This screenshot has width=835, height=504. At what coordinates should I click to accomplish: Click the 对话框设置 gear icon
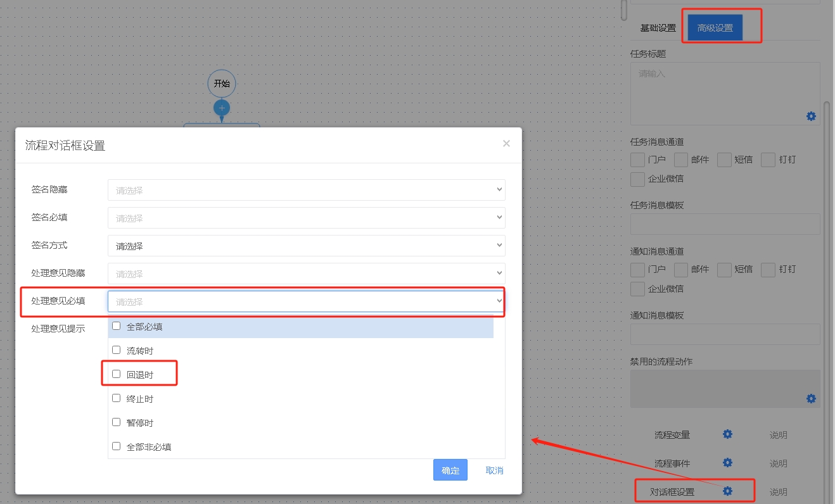[727, 491]
